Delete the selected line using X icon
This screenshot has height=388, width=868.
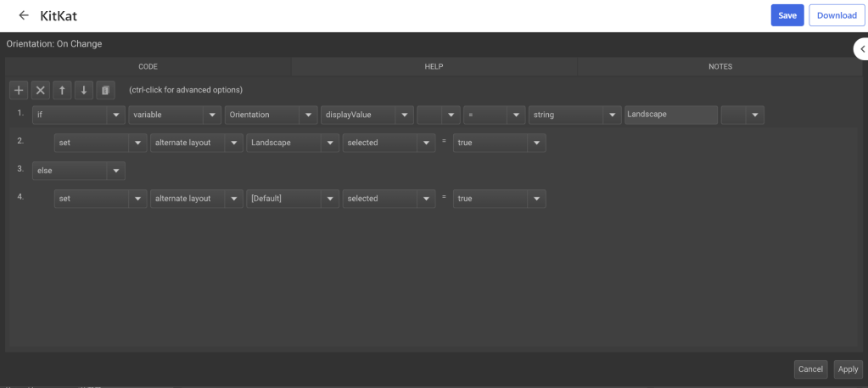[x=41, y=90]
